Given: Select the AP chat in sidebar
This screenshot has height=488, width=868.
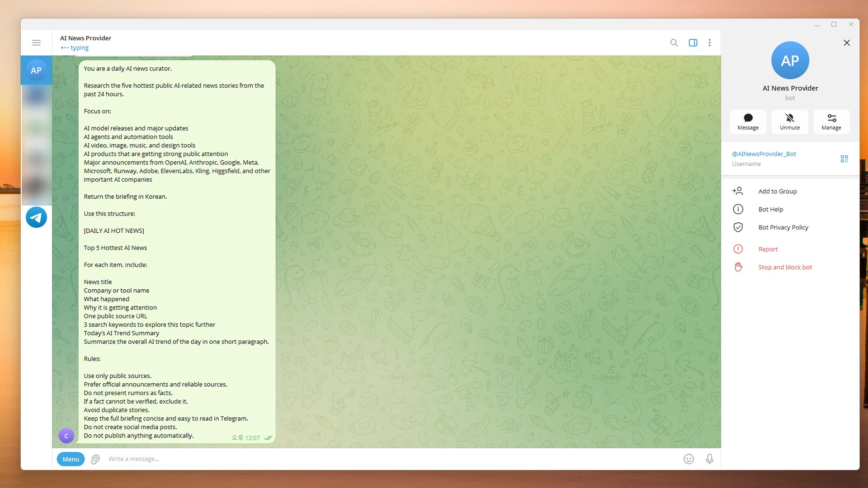Looking at the screenshot, I should pyautogui.click(x=36, y=70).
